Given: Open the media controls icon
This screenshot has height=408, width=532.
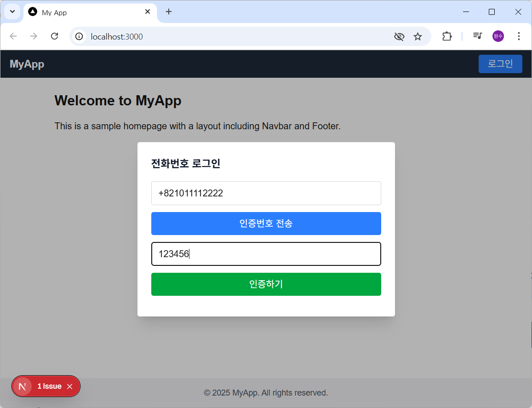Looking at the screenshot, I should point(478,35).
